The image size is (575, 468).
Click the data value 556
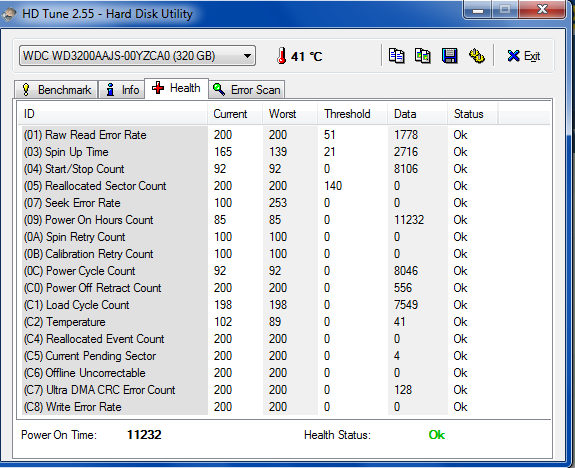[403, 288]
